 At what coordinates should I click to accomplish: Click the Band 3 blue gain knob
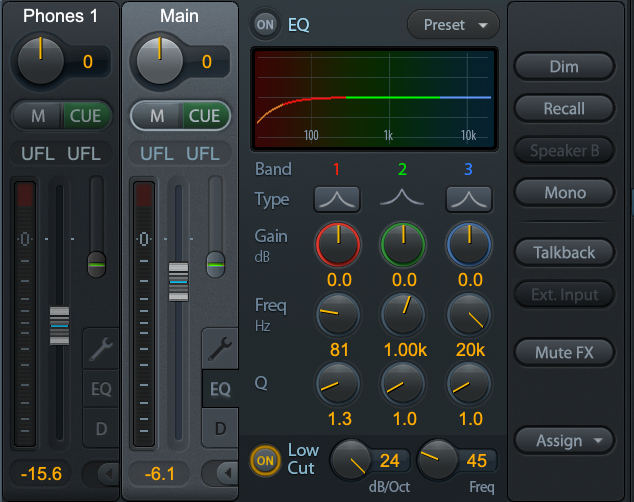coord(469,244)
